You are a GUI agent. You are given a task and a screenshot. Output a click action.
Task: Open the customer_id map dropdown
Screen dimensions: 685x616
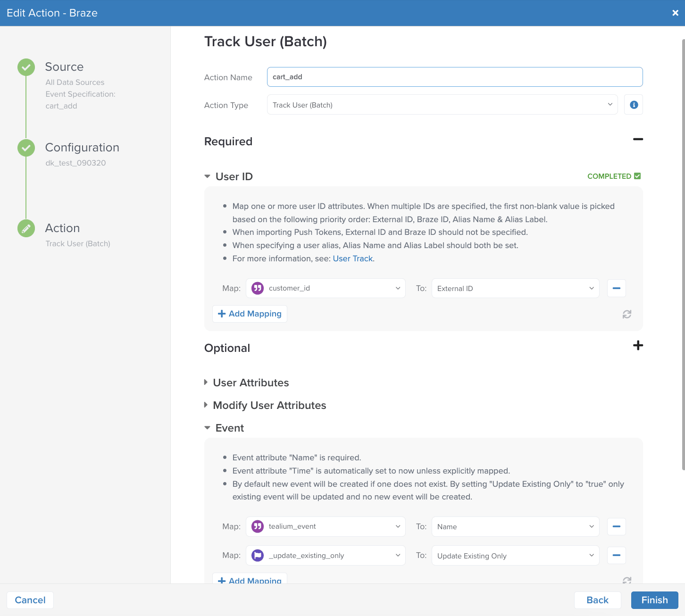(326, 288)
